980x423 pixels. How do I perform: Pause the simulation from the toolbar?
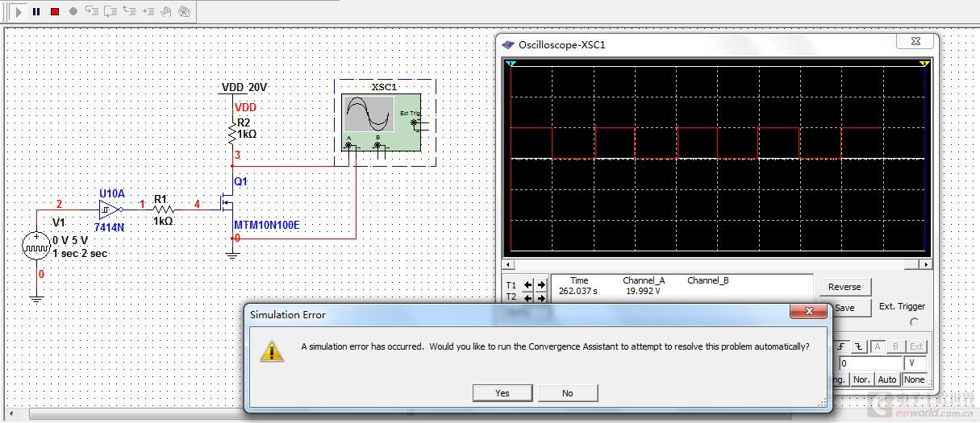point(36,12)
